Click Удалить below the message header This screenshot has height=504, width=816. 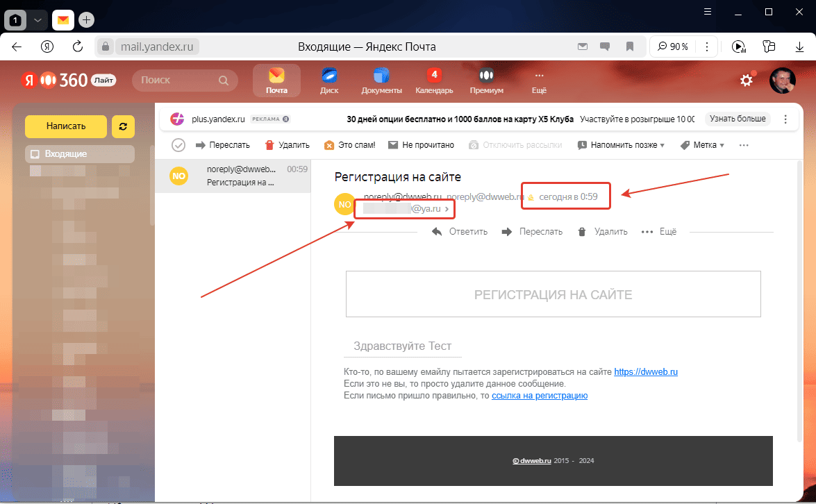603,231
